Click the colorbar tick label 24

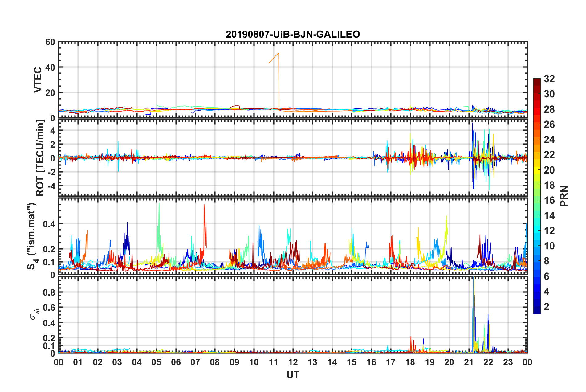coord(549,140)
